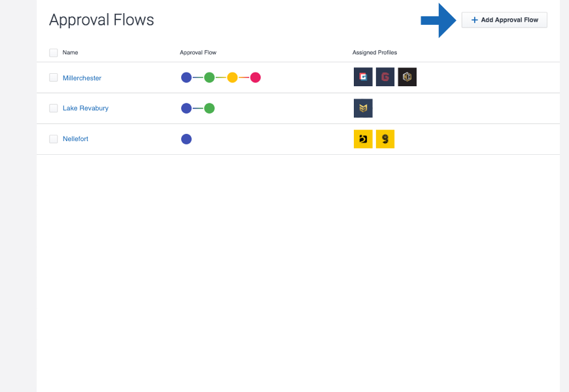
Task: Click the blue step dot in Nellefort flow
Action: (x=186, y=139)
